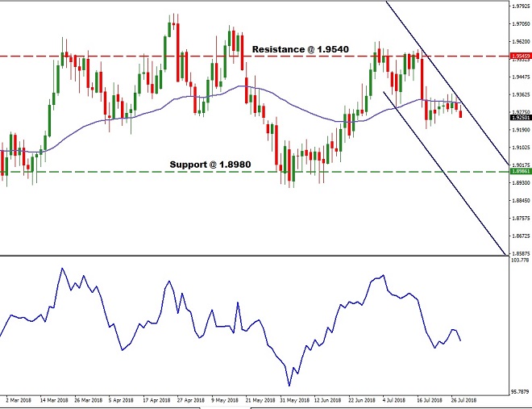The height and width of the screenshot is (409, 532).
Task: Click the 1.97925 price axis label
Action: pos(522,6)
